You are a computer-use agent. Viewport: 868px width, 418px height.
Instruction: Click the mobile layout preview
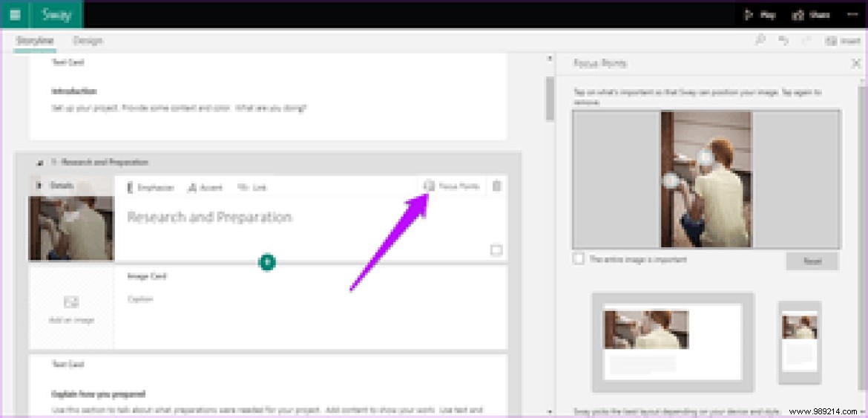(799, 342)
